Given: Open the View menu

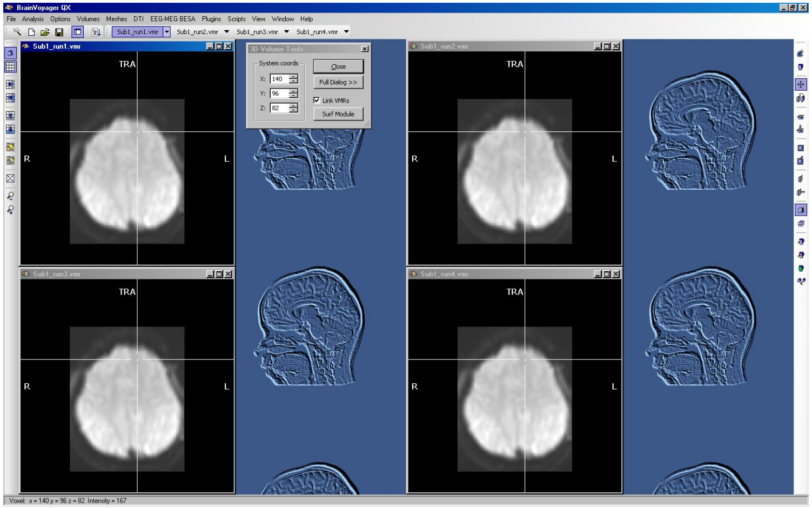Looking at the screenshot, I should pos(259,19).
